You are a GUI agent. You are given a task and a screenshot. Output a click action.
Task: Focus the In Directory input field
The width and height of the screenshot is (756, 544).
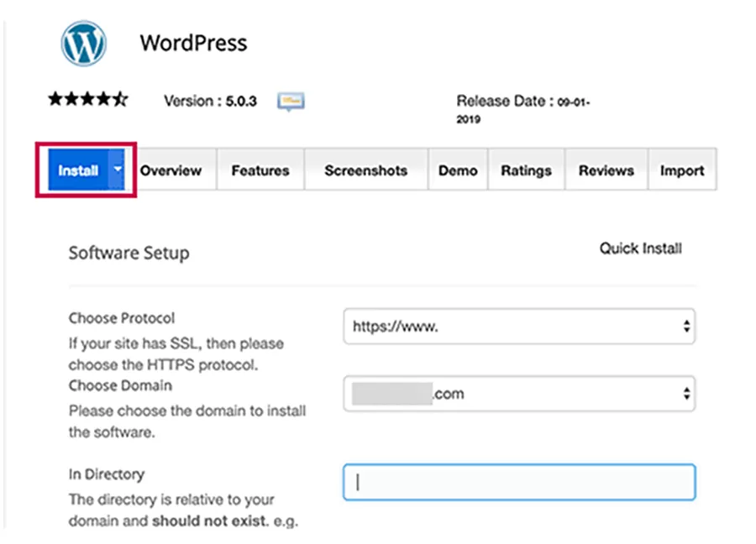coord(519,482)
